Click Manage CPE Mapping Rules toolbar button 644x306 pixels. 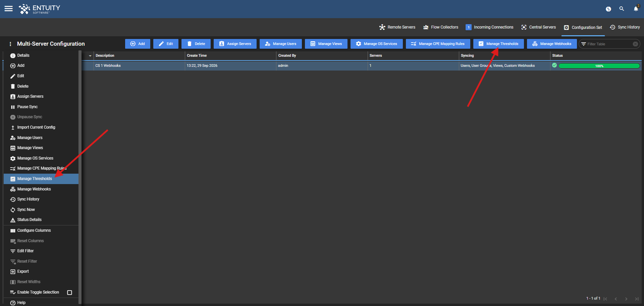click(x=438, y=44)
